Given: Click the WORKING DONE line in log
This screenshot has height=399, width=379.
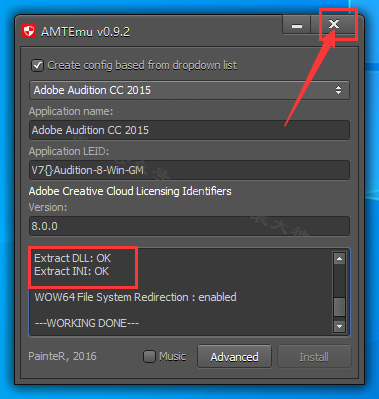Looking at the screenshot, I should click(87, 323).
